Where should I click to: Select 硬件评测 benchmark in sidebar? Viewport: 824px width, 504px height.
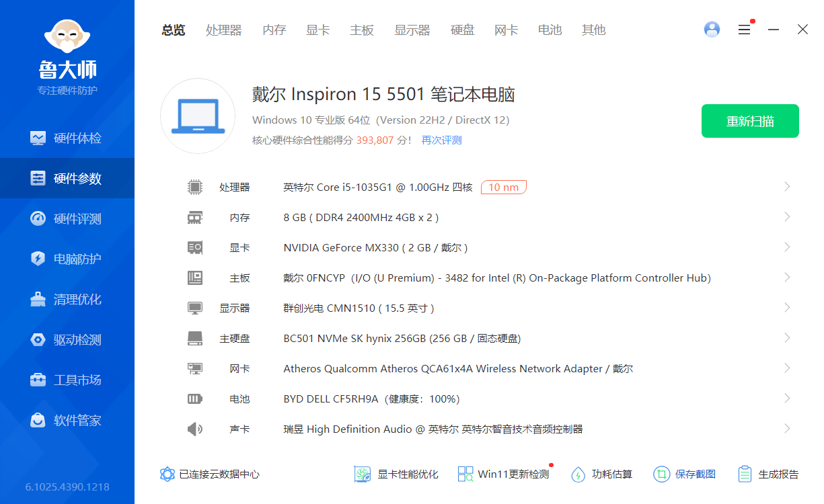click(67, 218)
